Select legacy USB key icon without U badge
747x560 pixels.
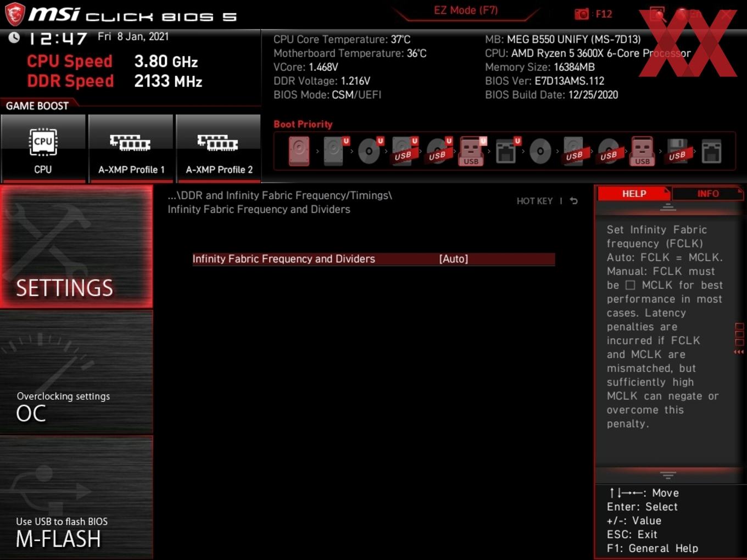click(643, 151)
